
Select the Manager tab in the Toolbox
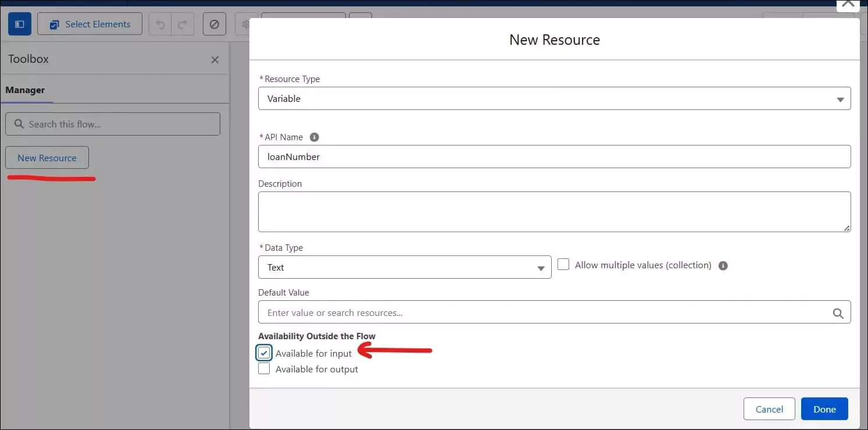click(x=25, y=90)
